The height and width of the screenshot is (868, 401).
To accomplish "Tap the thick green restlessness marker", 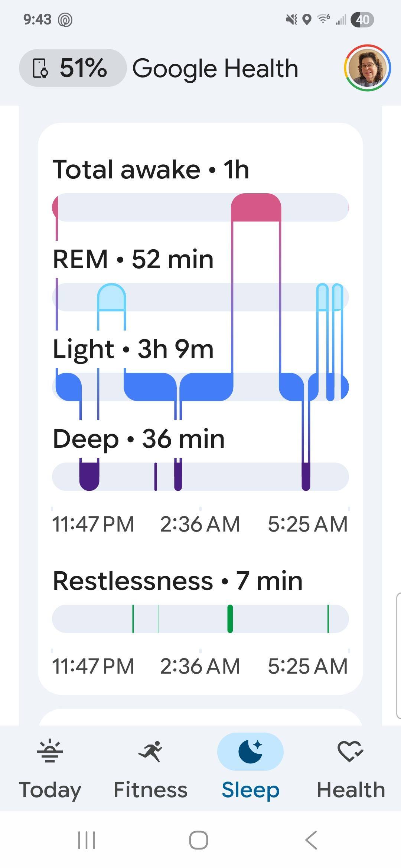I will 230,619.
